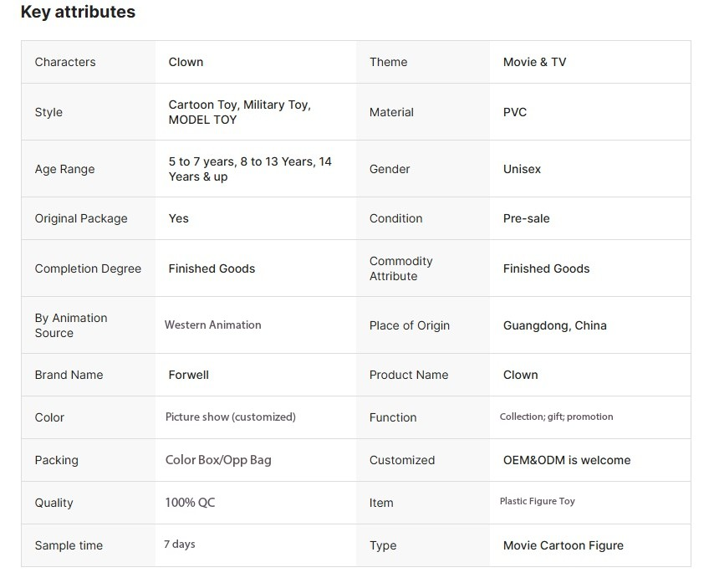Click the Age Range value text
Viewport: 714px width, 588px height.
click(x=249, y=169)
